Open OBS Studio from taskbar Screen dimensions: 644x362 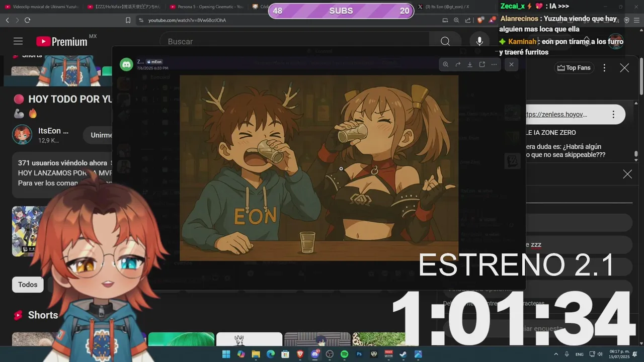coord(330,354)
